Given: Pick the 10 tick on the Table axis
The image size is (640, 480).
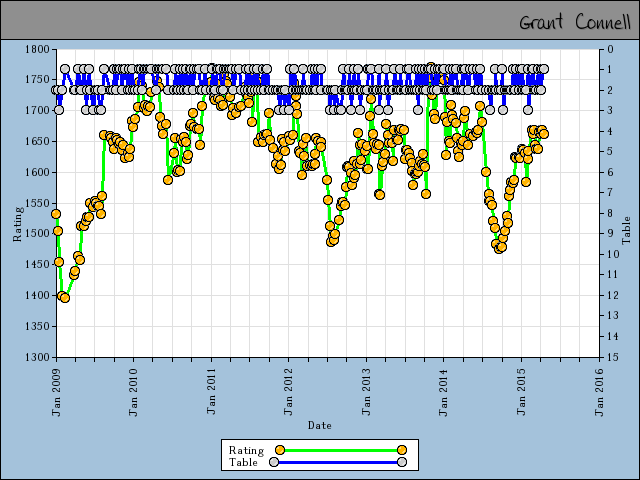Looking at the screenshot, I should pos(613,254).
